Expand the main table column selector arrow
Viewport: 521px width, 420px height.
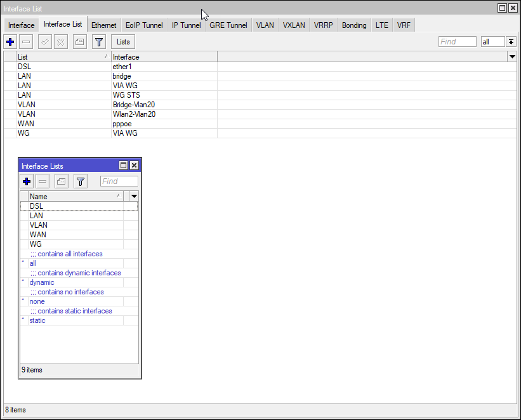click(511, 57)
